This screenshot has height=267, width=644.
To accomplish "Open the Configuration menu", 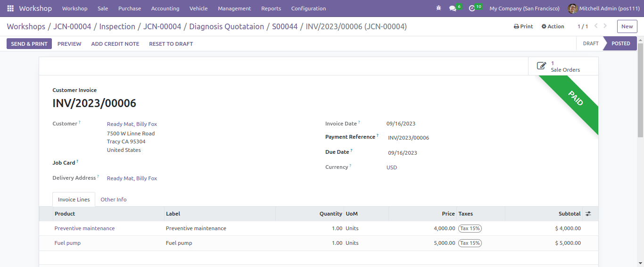I will point(308,8).
